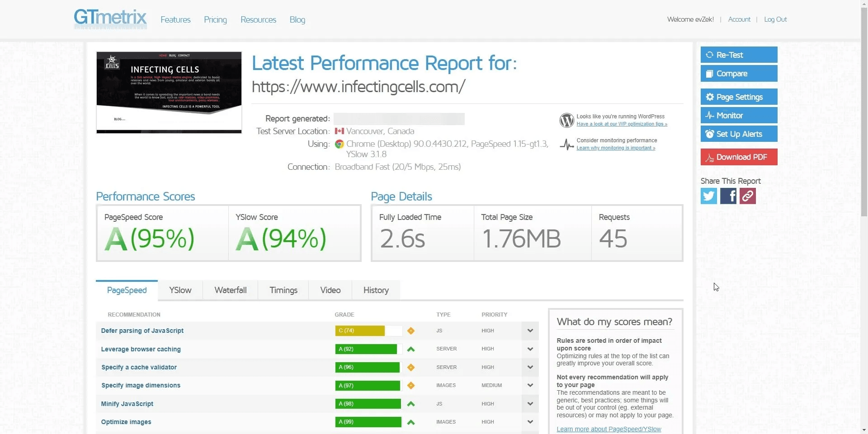Image resolution: width=868 pixels, height=434 pixels.
Task: Download the report as PDF
Action: [739, 157]
